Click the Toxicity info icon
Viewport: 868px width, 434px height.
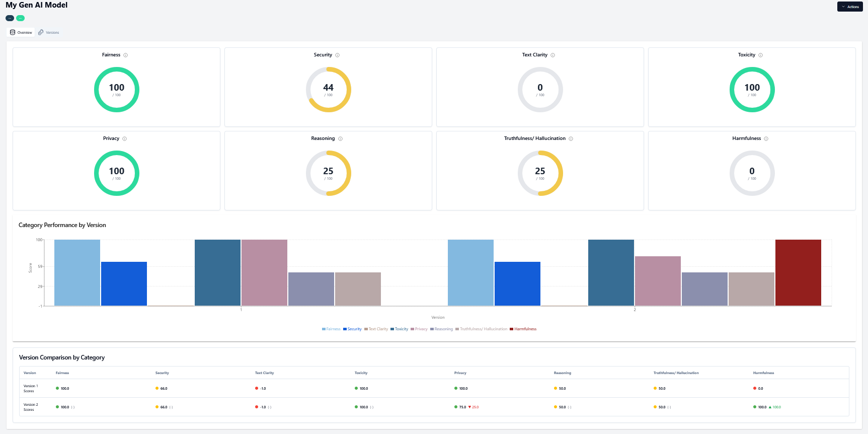click(761, 55)
